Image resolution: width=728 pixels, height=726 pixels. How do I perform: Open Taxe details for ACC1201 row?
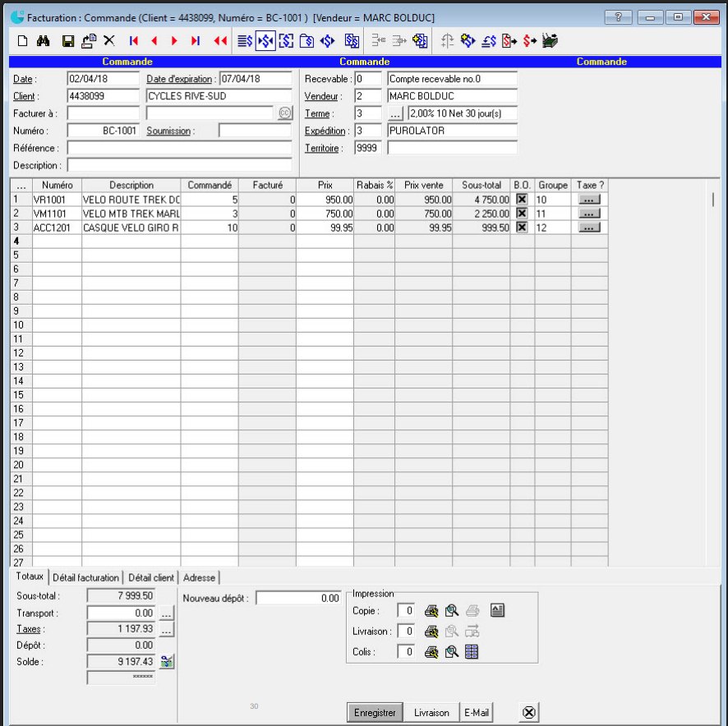[x=589, y=227]
